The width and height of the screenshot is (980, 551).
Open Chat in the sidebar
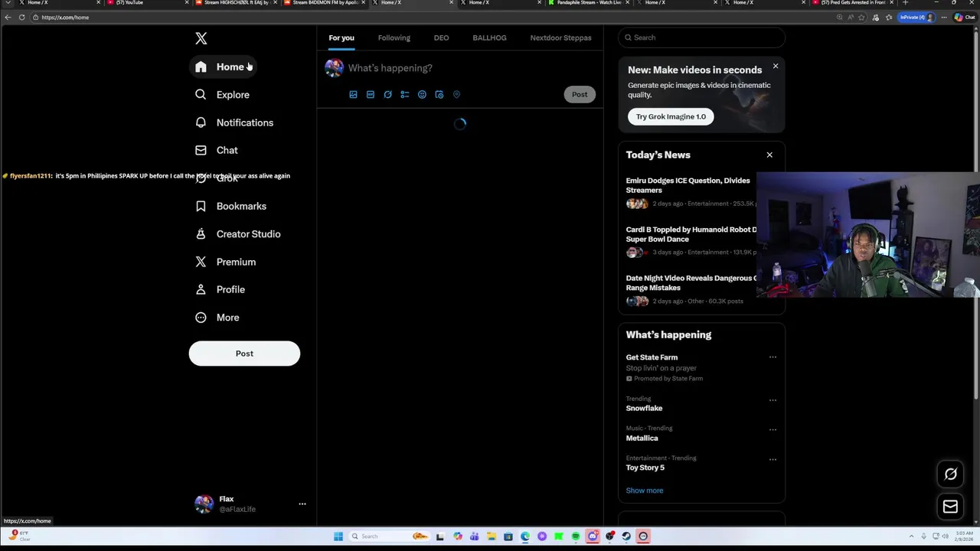(217, 150)
